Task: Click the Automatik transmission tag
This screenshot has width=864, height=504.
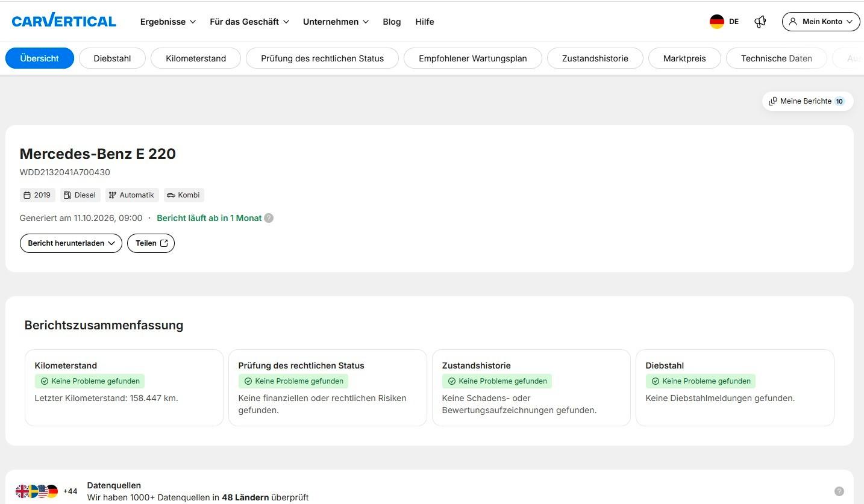Action: coord(132,195)
